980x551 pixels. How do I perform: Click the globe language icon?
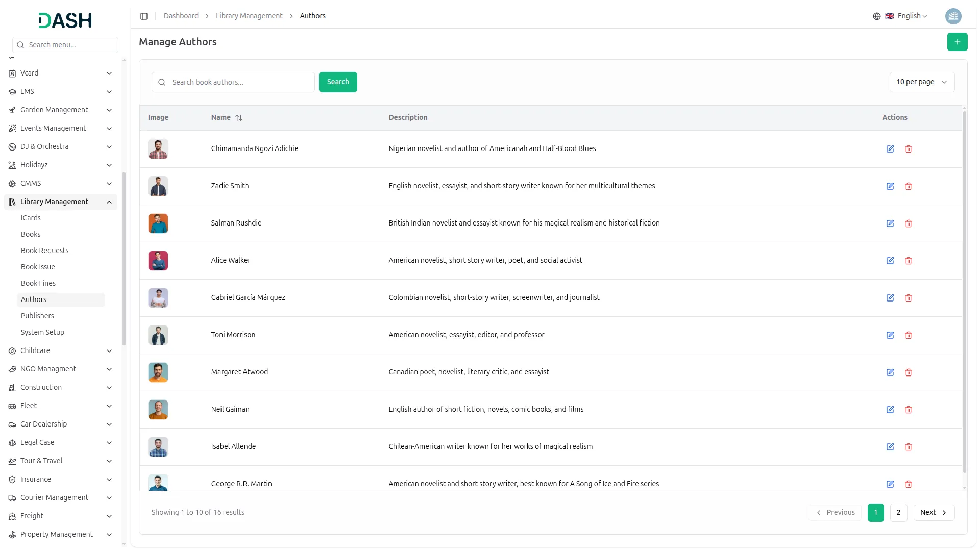(877, 16)
